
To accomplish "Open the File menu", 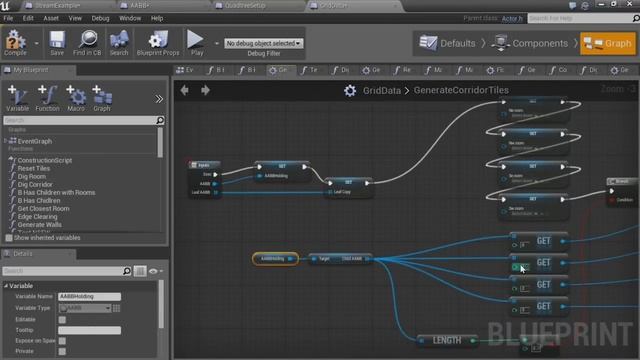I will coord(8,18).
